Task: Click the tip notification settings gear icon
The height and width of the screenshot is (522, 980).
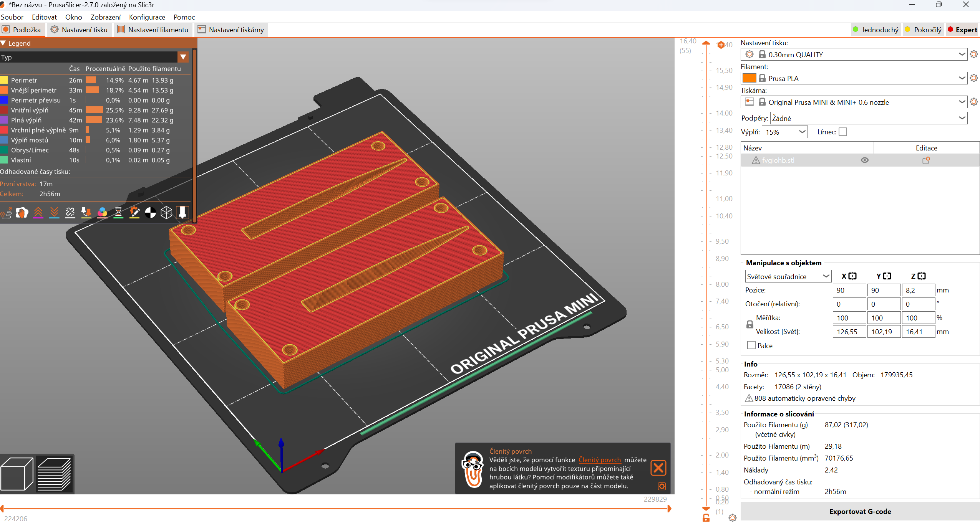Action: (662, 486)
